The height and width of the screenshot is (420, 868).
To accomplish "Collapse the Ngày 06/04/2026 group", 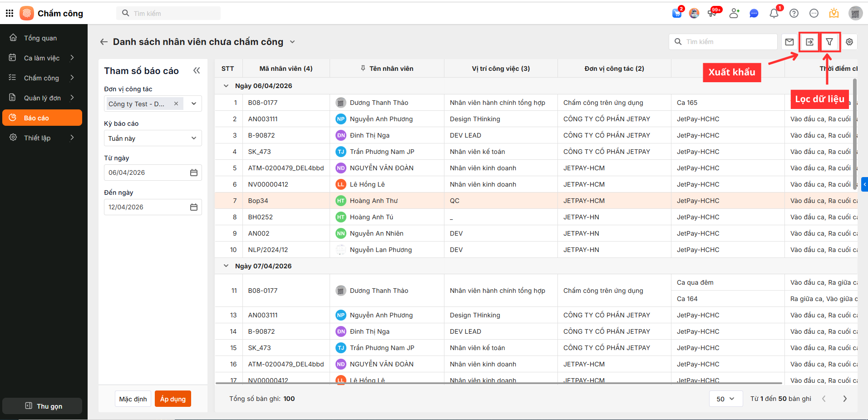I will coord(226,85).
